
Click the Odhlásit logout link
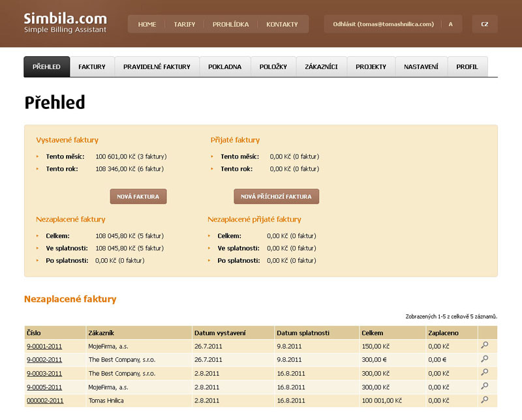coord(383,24)
